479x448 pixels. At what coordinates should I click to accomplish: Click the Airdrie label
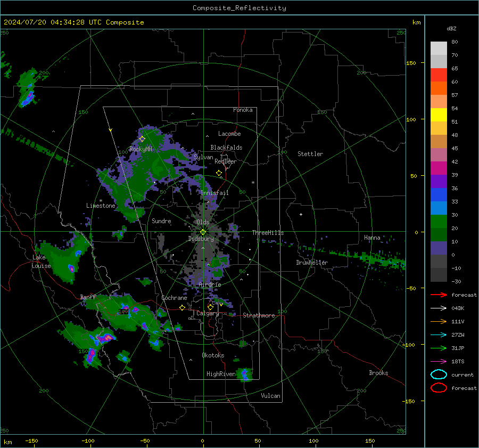[210, 284]
